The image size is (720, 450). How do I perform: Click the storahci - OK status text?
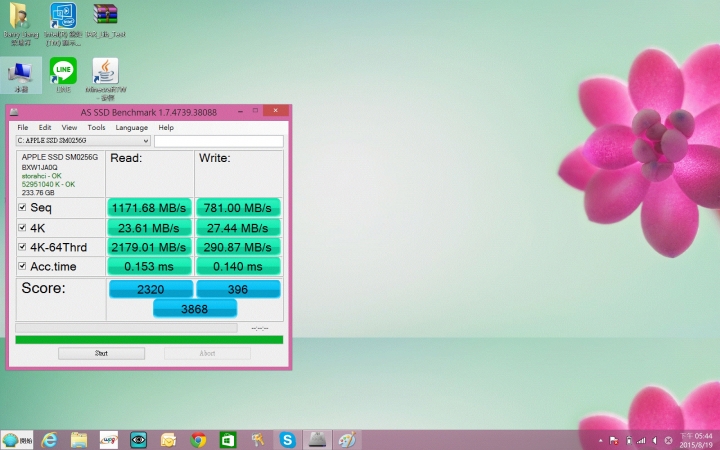tap(41, 176)
